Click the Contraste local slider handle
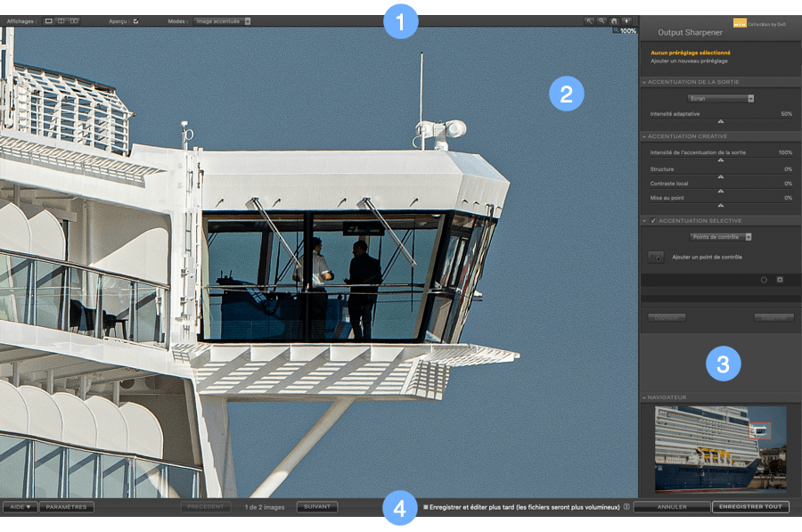802x532 pixels. pyautogui.click(x=721, y=191)
